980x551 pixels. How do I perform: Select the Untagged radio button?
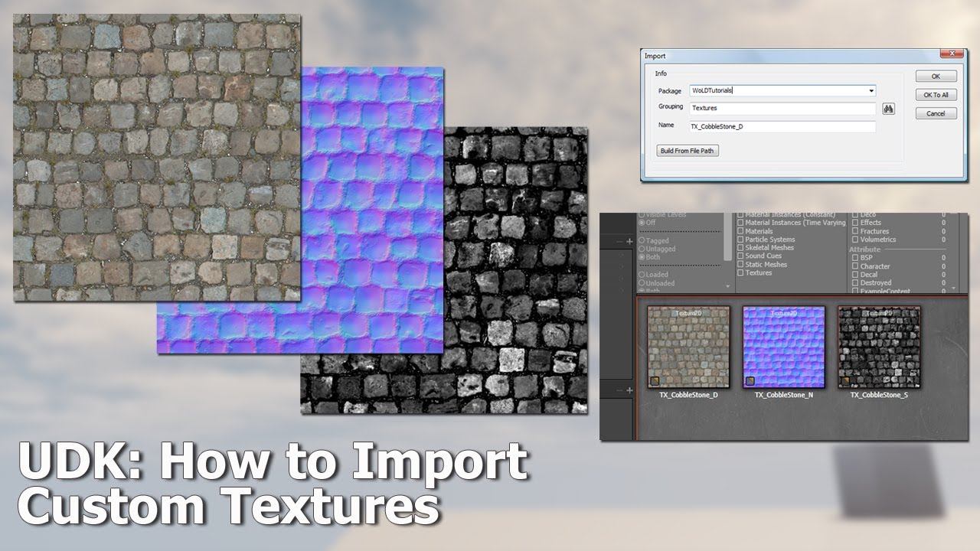click(x=642, y=249)
